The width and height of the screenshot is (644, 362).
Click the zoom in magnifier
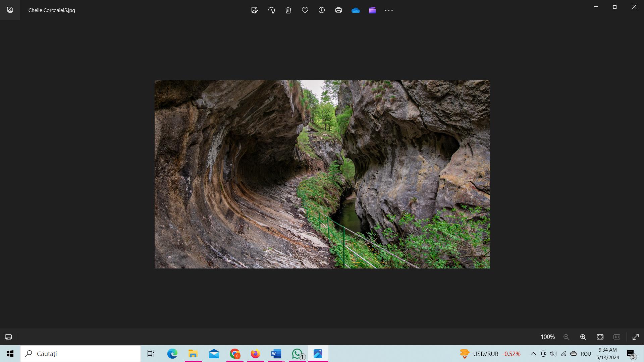[x=583, y=337]
